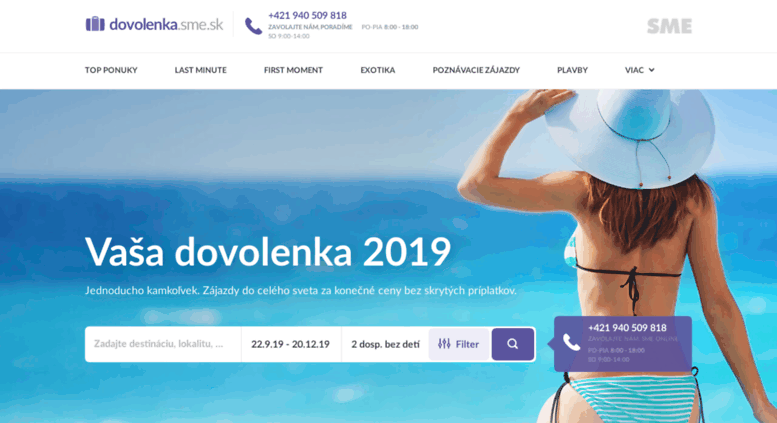Click header phone number +421 940 509 818
This screenshot has height=423, width=777.
(307, 15)
